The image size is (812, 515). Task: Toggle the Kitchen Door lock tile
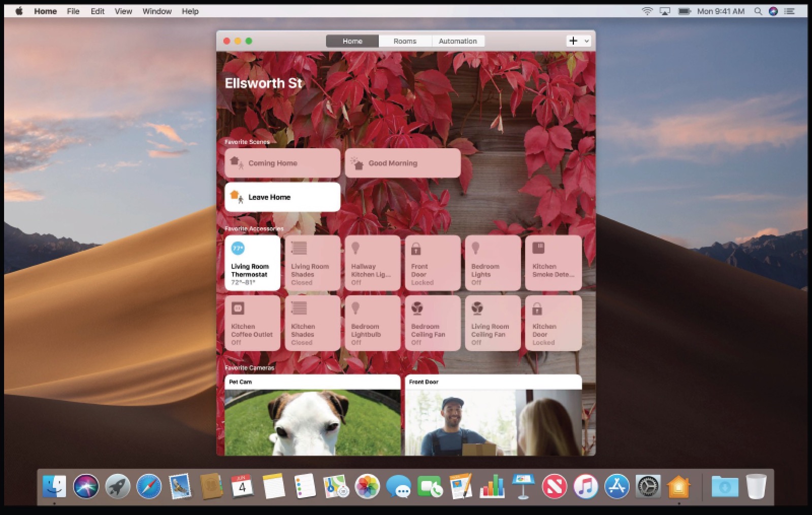pyautogui.click(x=553, y=323)
